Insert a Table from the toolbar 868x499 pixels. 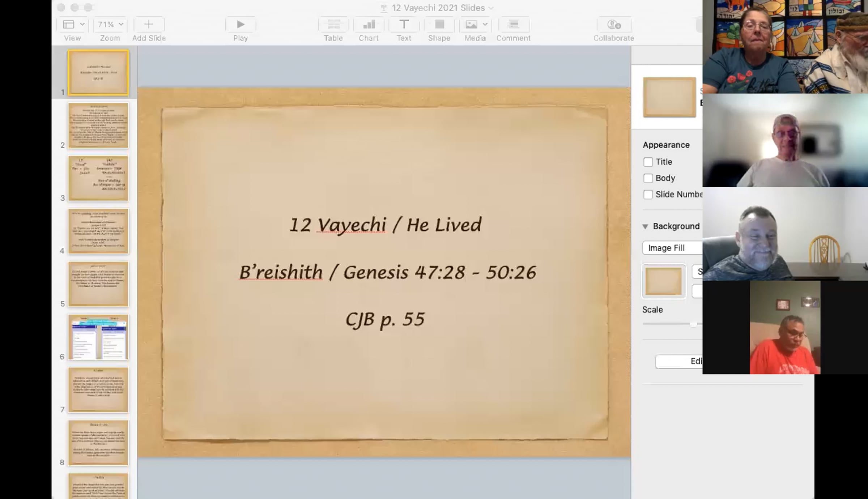coord(333,25)
